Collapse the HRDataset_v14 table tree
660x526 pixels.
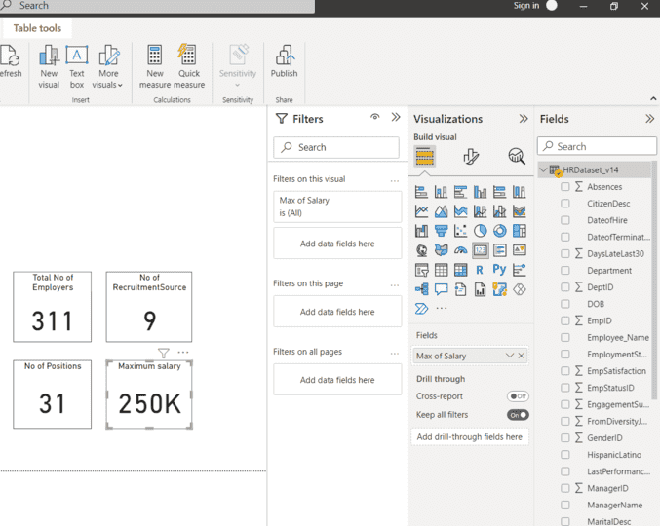(x=543, y=171)
